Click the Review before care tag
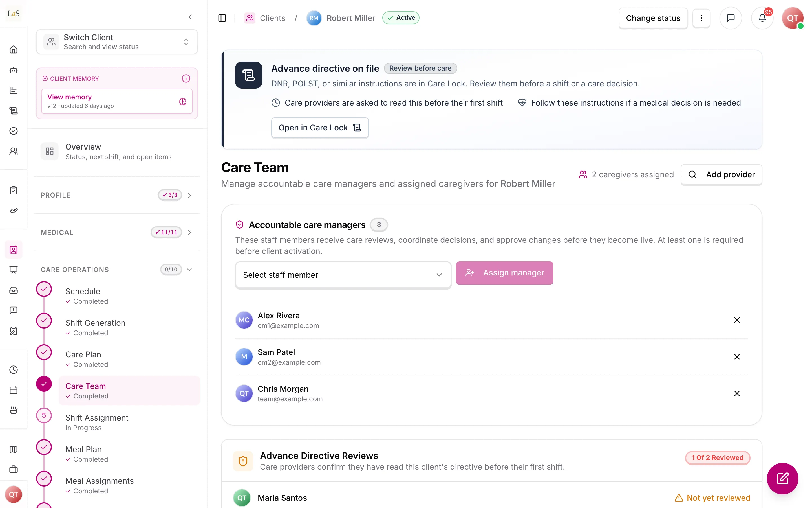812x508 pixels. (420, 68)
